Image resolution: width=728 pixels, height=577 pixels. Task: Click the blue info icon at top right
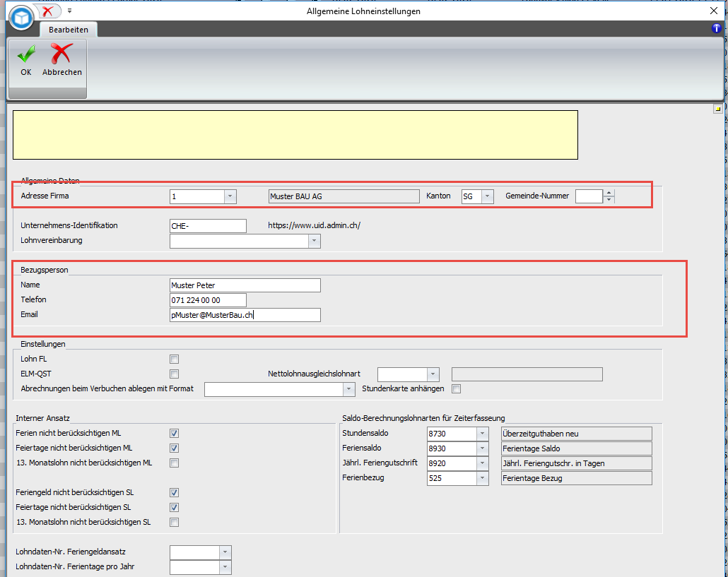(716, 28)
